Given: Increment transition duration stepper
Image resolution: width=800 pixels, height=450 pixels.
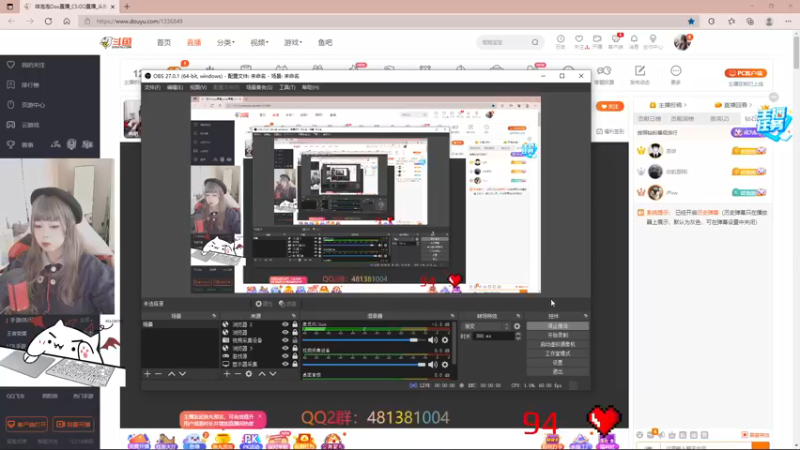Looking at the screenshot, I should click(x=518, y=334).
